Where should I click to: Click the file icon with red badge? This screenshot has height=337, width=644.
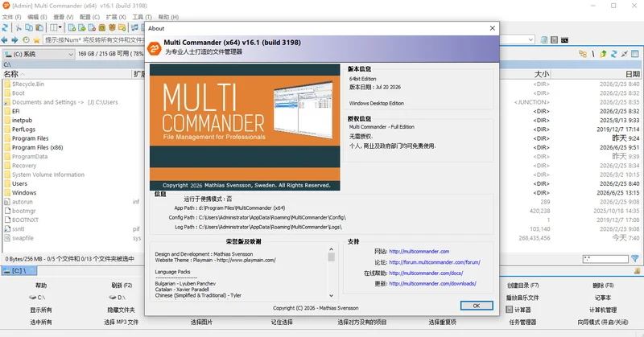[92, 28]
